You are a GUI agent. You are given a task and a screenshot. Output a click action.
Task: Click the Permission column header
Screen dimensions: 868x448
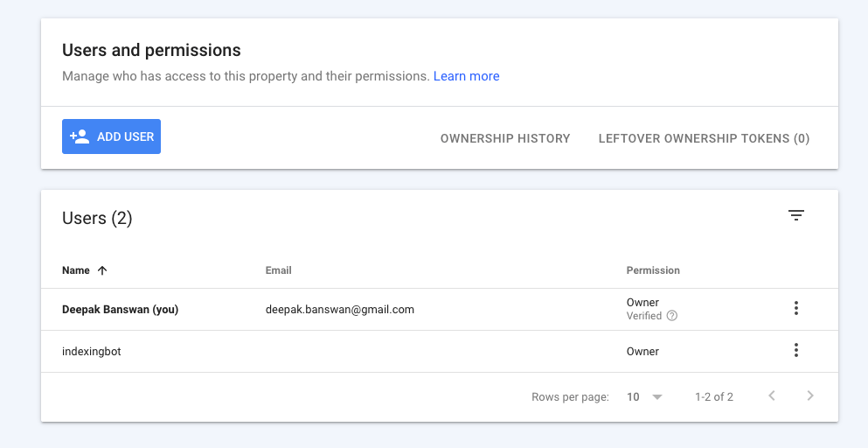click(x=653, y=270)
